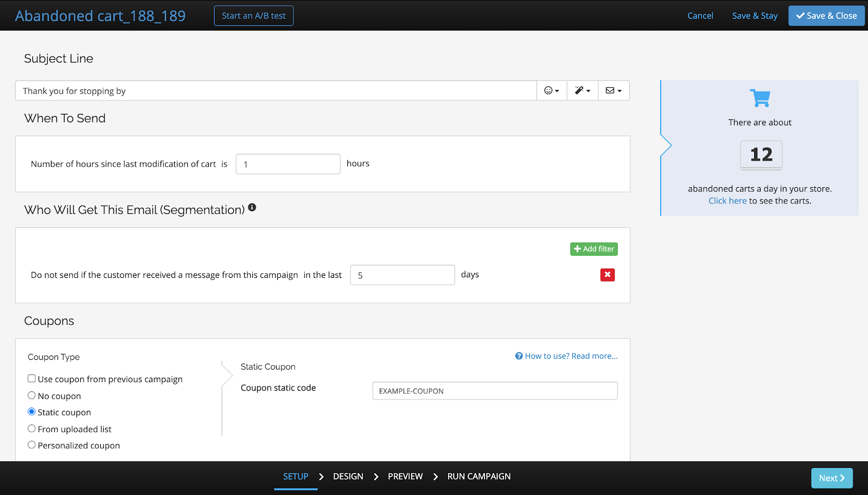Open the emoji picker dropdown in subject line
The height and width of the screenshot is (495, 868).
(552, 91)
